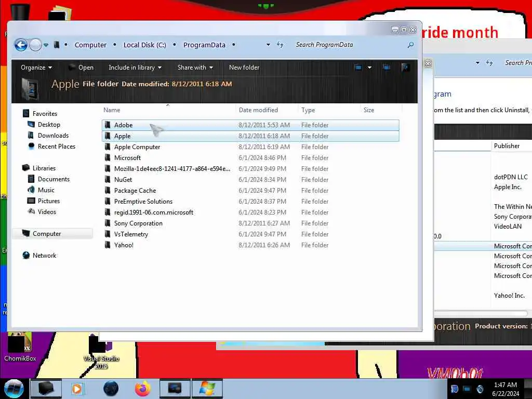This screenshot has height=399, width=532.
Task: Click Local Disk (C:) breadcrumb
Action: (144, 45)
